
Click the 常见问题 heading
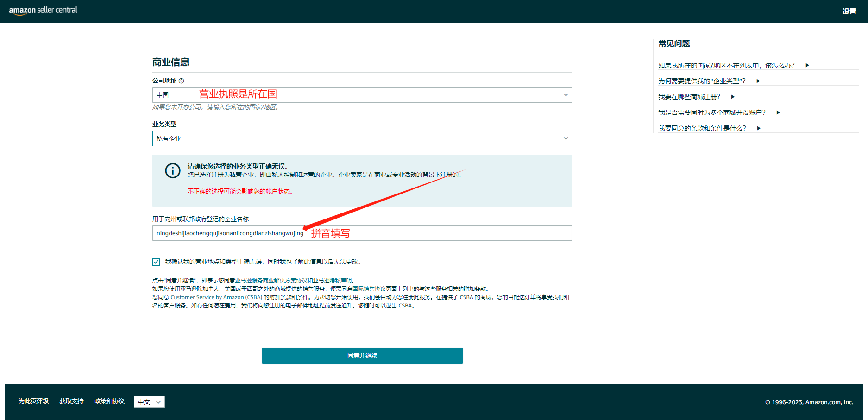click(674, 44)
